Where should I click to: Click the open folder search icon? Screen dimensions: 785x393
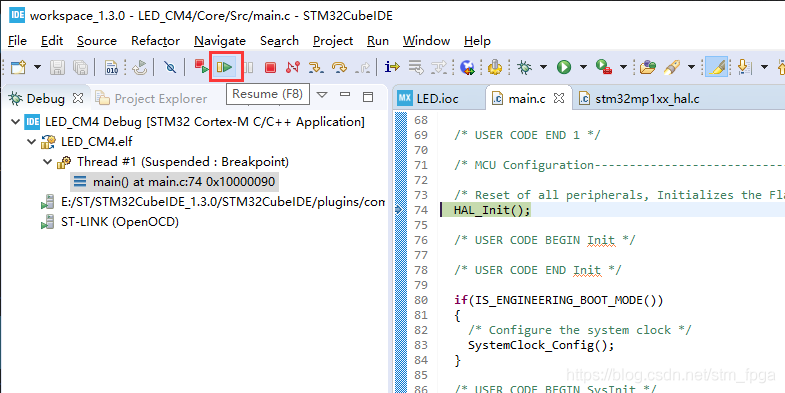pos(648,67)
